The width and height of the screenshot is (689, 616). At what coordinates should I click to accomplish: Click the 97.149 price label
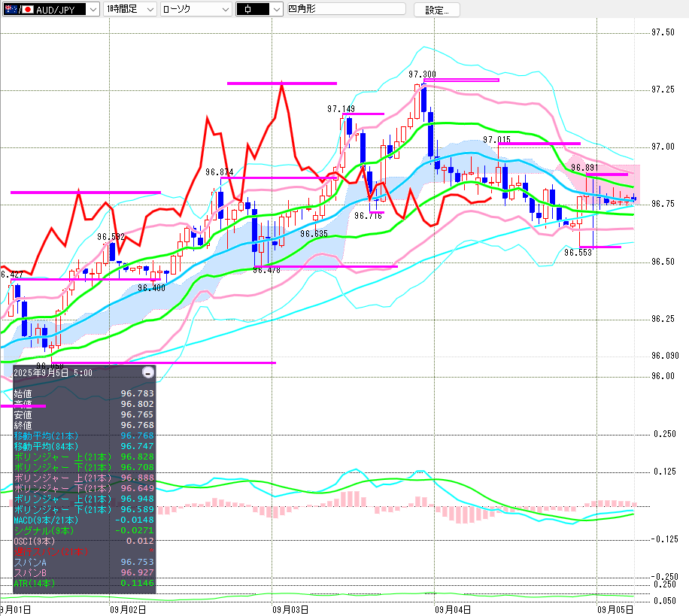tap(341, 109)
